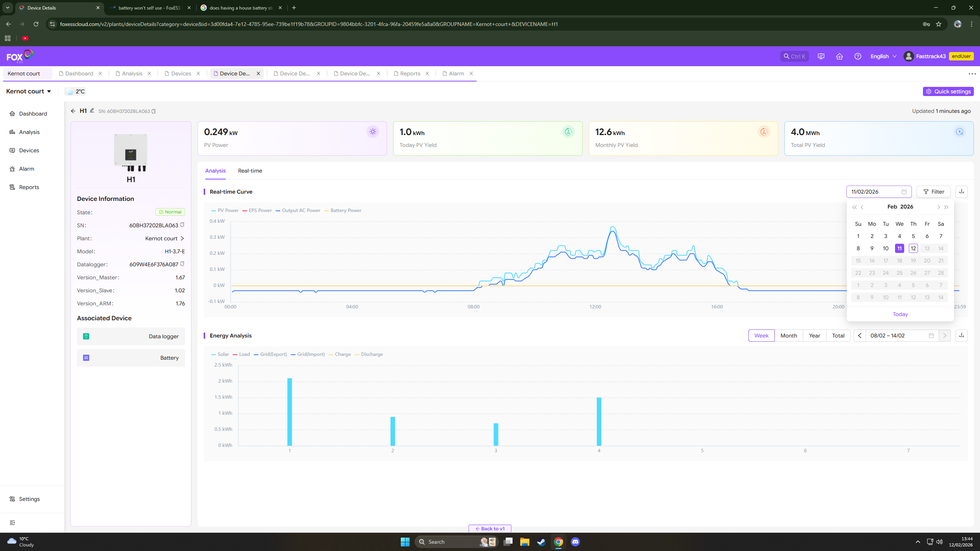
Task: Switch to the Real-time tab
Action: (x=250, y=171)
